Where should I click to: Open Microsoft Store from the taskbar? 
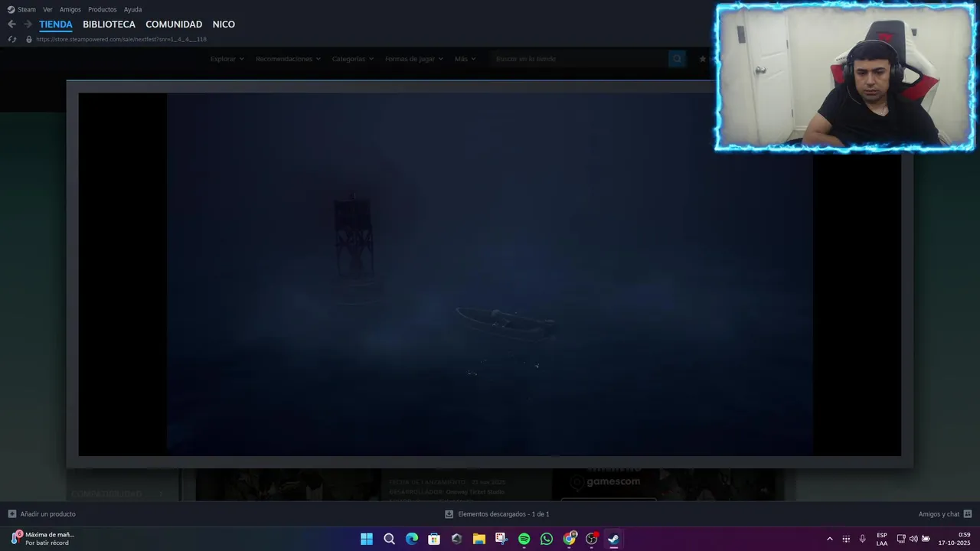tap(434, 539)
